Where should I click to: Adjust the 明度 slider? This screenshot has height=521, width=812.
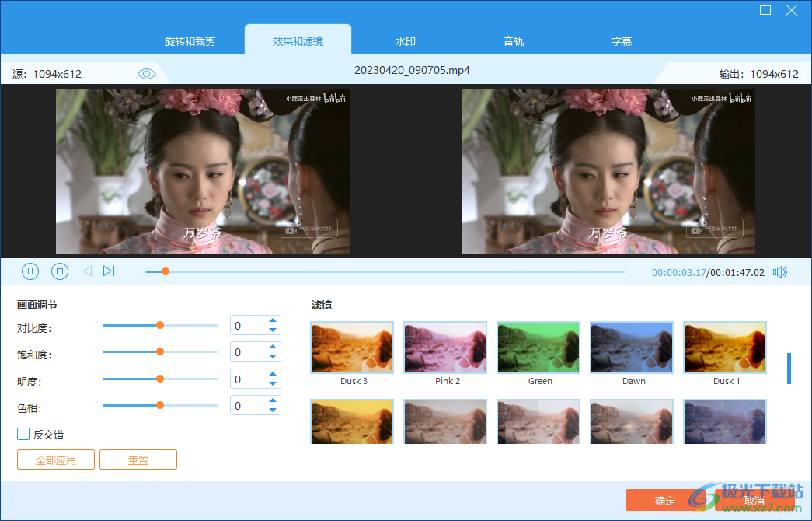[x=161, y=379]
